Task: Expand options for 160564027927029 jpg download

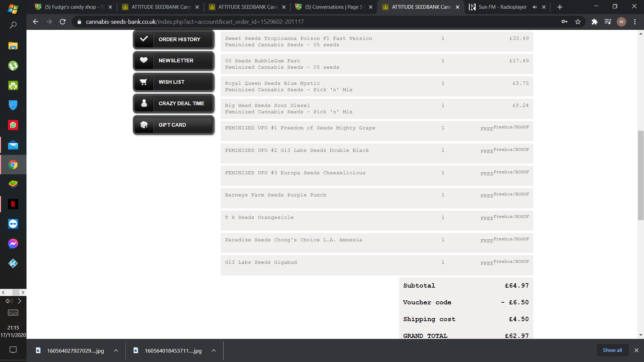Action: tap(116, 351)
